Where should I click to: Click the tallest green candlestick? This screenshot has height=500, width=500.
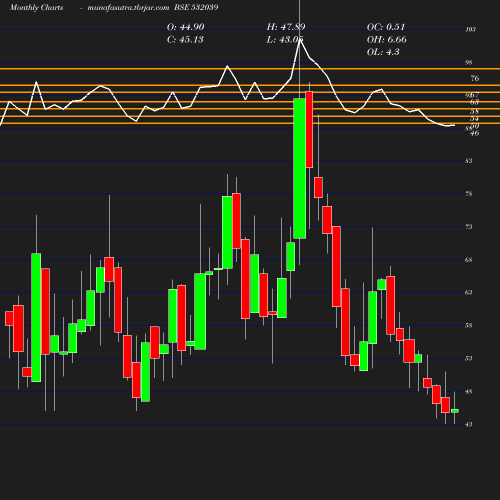pos(300,168)
